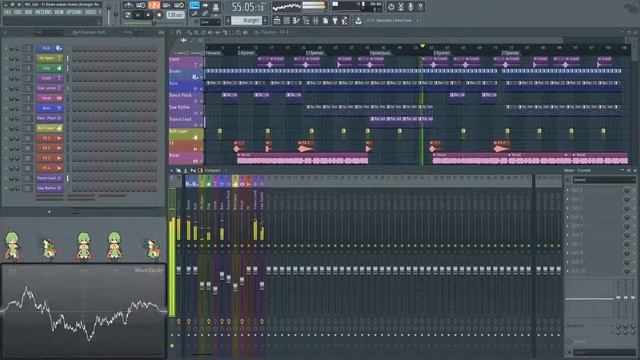Open the channel rack options menu arrow

[x=5, y=32]
